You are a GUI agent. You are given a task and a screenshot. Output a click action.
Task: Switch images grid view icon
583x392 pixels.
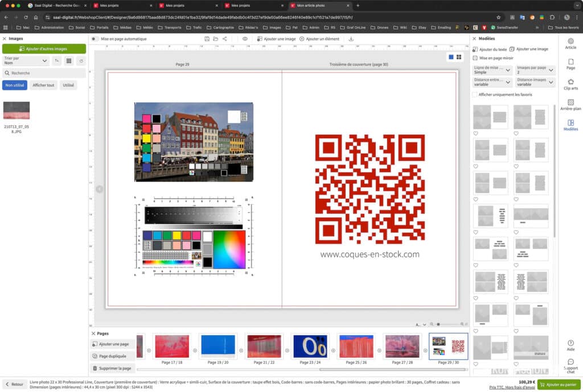click(69, 60)
